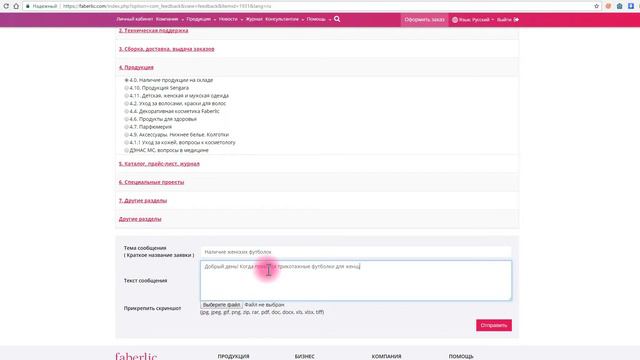Click the camera browser extension icon
This screenshot has height=360, width=640.
tap(619, 6)
